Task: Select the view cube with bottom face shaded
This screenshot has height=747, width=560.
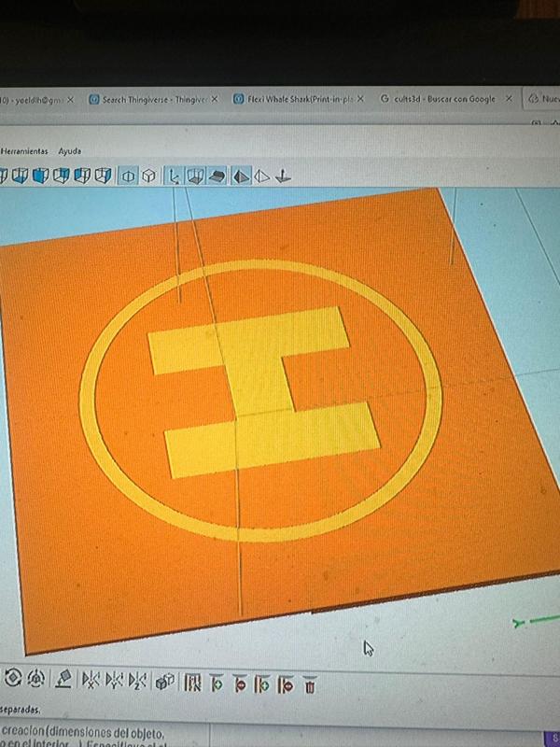Action: [20, 176]
